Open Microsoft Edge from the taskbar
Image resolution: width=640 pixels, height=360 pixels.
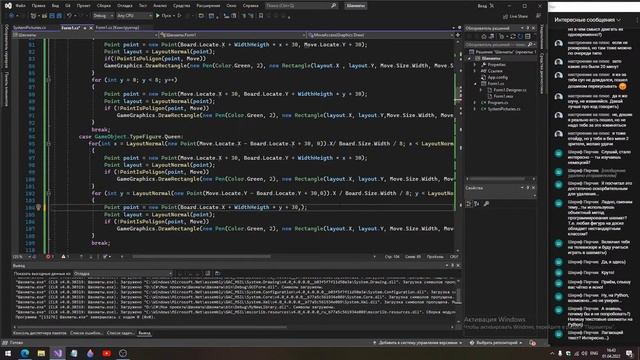25,353
